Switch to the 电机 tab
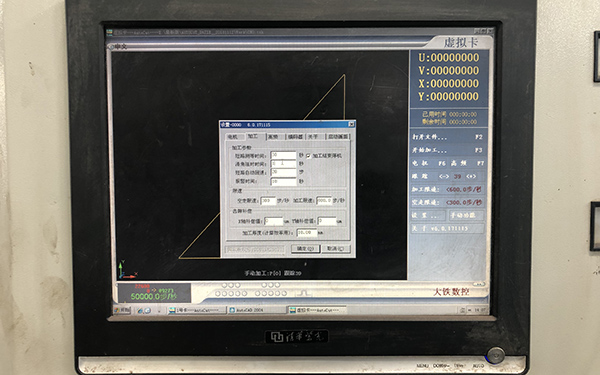The height and width of the screenshot is (375, 600). pyautogui.click(x=233, y=137)
